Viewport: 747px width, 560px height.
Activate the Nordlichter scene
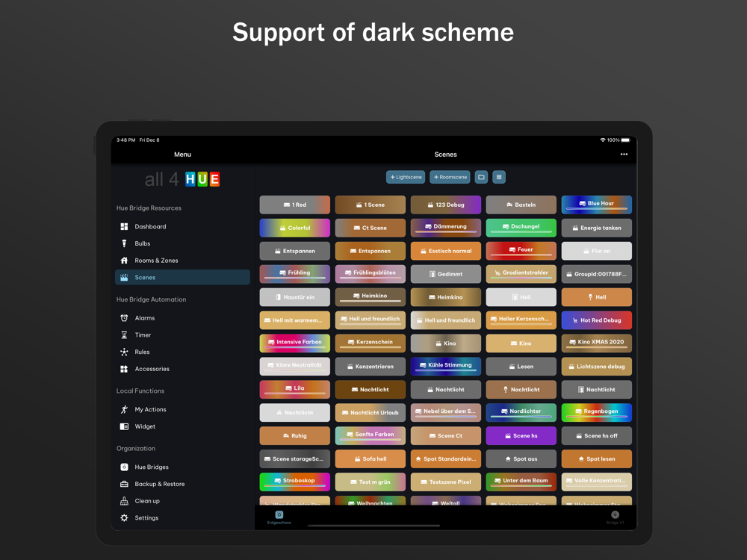(521, 412)
